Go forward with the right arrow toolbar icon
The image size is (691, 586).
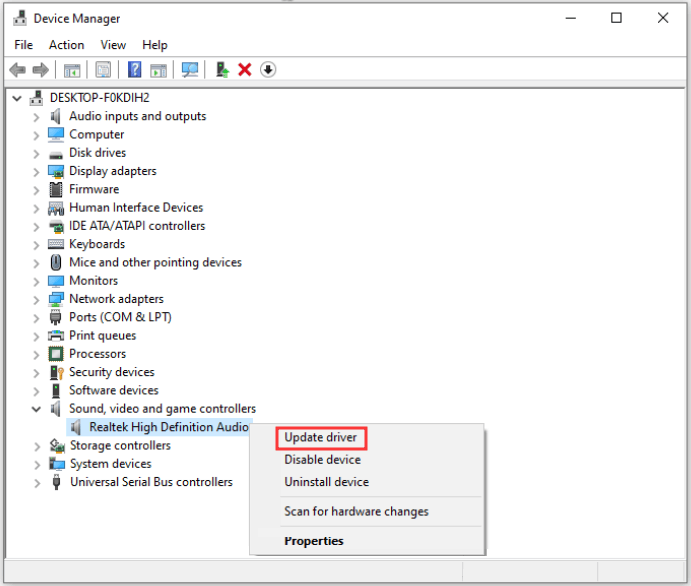tap(41, 70)
